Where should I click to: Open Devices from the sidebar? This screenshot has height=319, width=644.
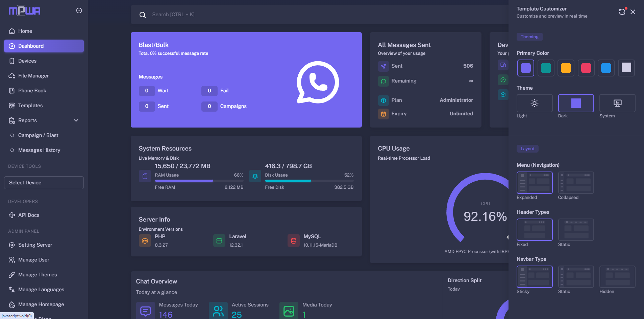pyautogui.click(x=27, y=61)
